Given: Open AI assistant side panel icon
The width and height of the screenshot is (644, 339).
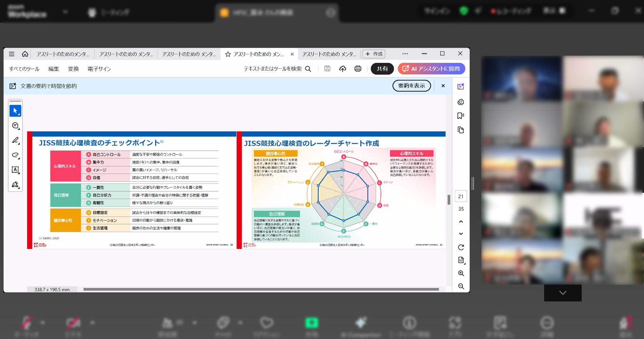Looking at the screenshot, I should [461, 87].
